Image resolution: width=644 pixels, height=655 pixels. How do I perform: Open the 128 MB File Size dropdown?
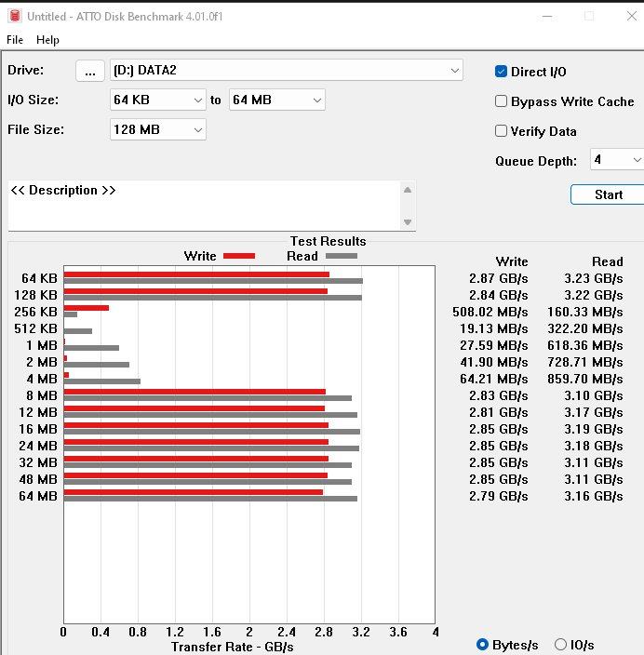(x=158, y=129)
